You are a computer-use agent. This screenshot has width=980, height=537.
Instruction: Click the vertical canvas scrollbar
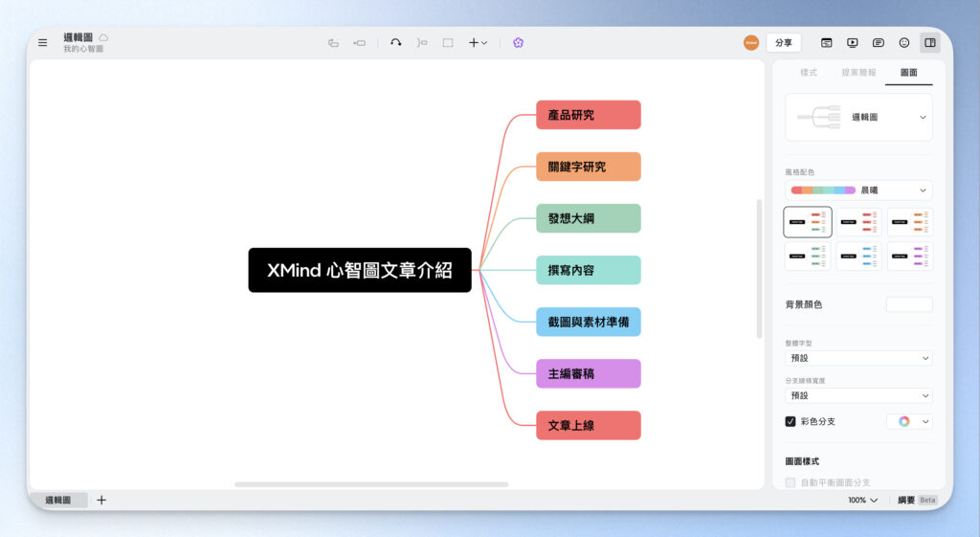point(759,269)
